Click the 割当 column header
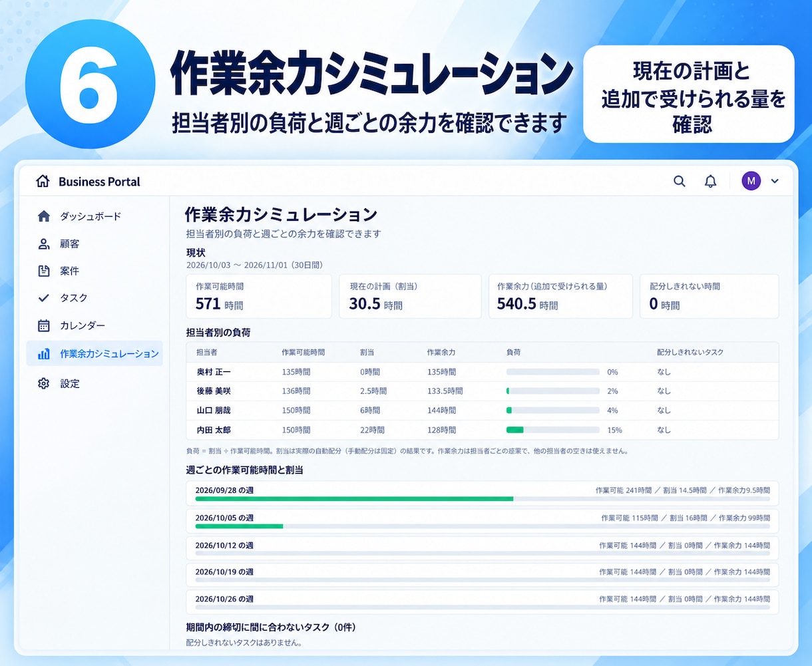The height and width of the screenshot is (666, 812). (x=367, y=353)
